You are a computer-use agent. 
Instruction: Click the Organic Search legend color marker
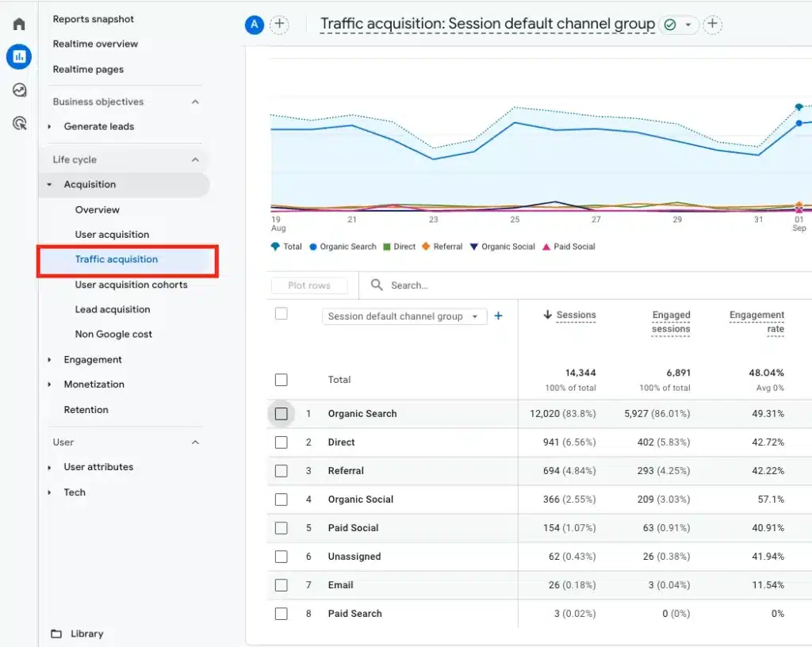click(x=314, y=247)
